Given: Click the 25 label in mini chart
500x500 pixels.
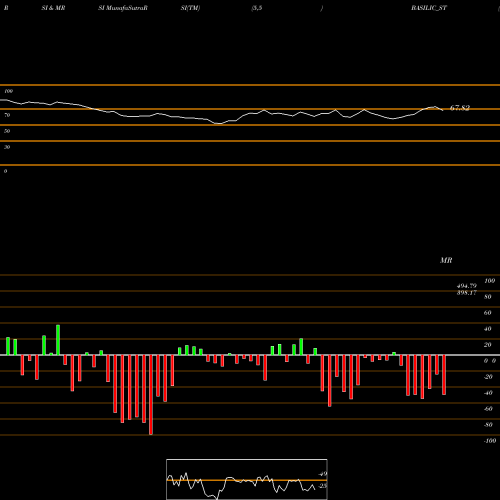Looking at the screenshot, I should 323,486.
